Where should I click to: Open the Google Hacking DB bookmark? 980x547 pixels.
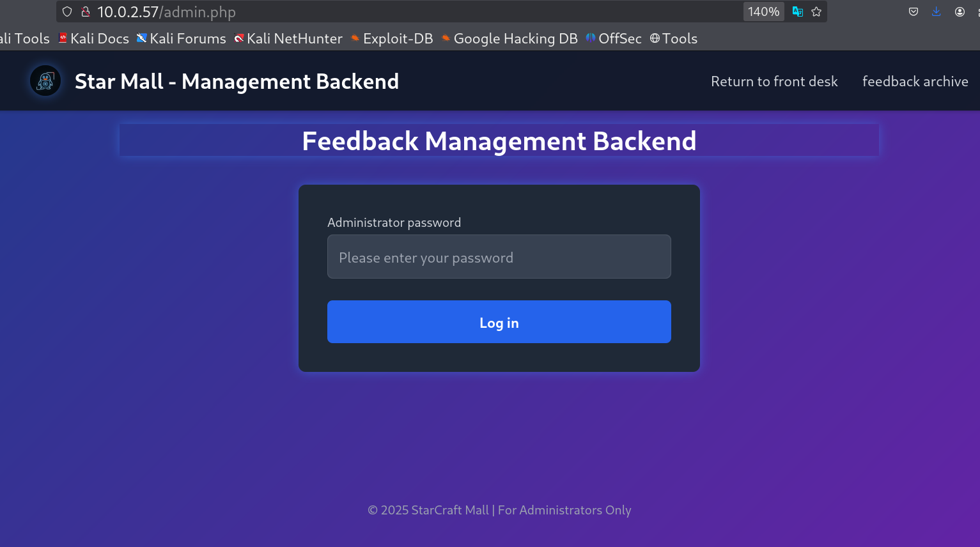[509, 38]
